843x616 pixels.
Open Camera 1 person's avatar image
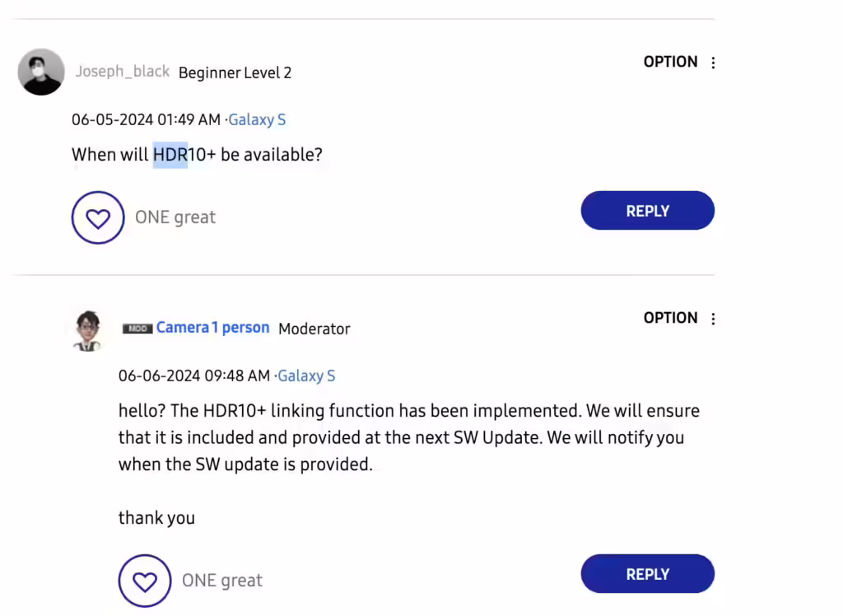click(88, 331)
